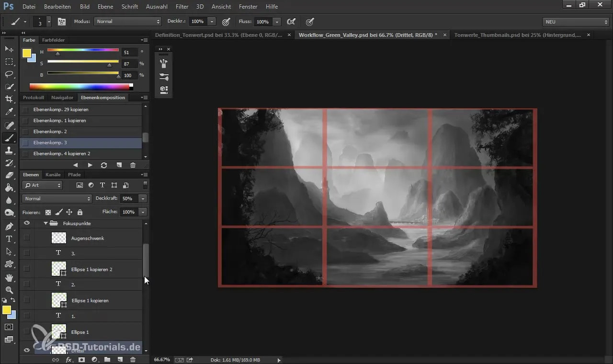Toggle Quick Mask mode
Viewport: 613px width, 364px height.
(9, 327)
